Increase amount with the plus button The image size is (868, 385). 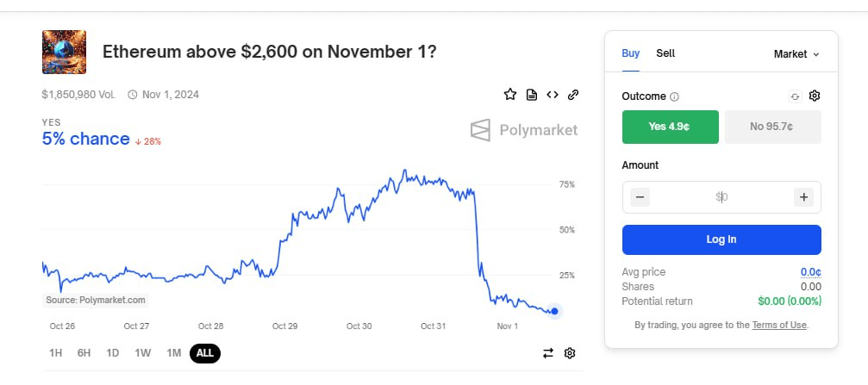coord(803,197)
